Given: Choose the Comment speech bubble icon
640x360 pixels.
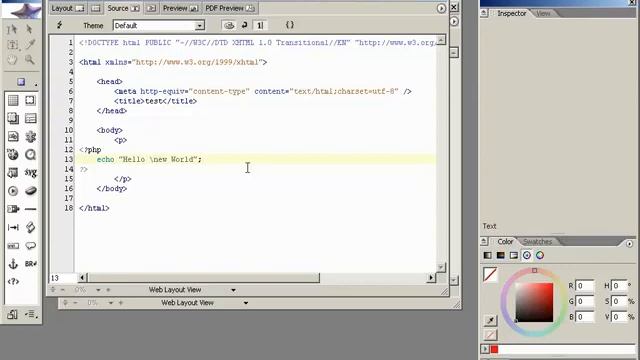Looking at the screenshot, I should pyautogui.click(x=30, y=246).
